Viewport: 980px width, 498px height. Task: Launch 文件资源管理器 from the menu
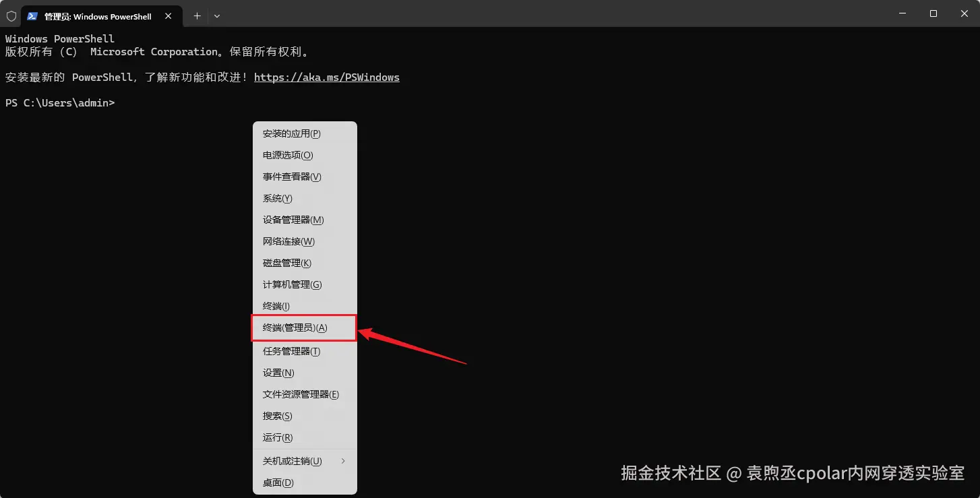tap(299, 394)
